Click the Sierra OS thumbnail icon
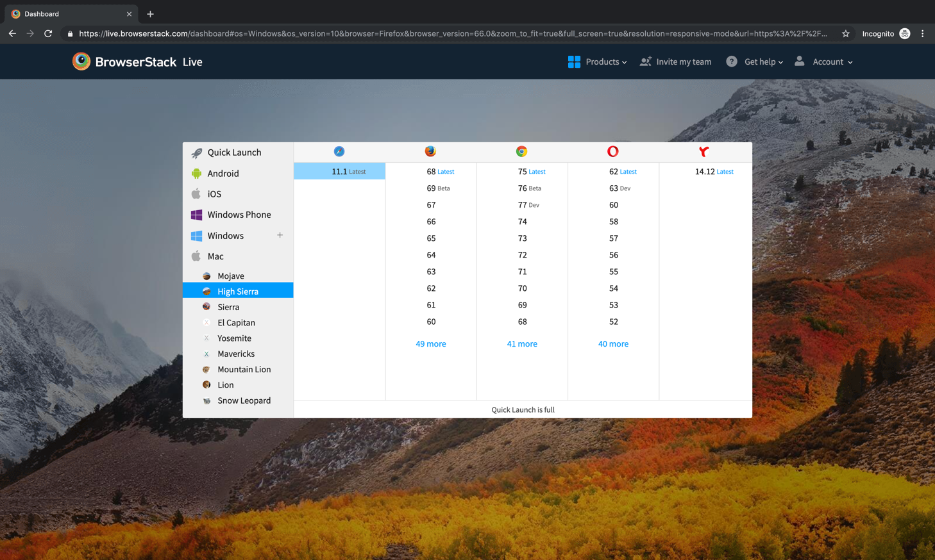 [206, 307]
